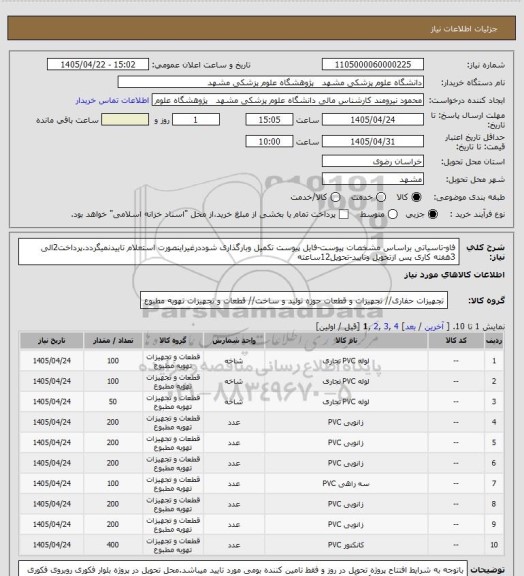Click the واحد شمارش column header

(234, 341)
